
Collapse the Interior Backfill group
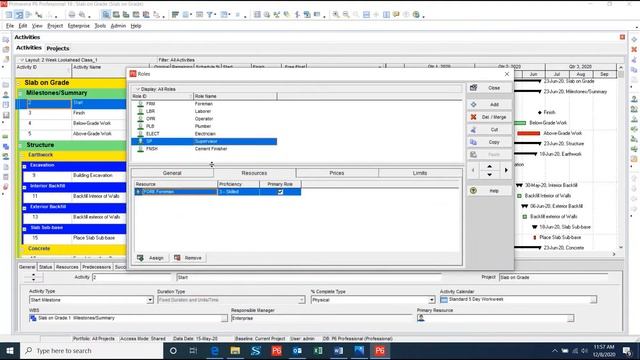[x=24, y=187]
